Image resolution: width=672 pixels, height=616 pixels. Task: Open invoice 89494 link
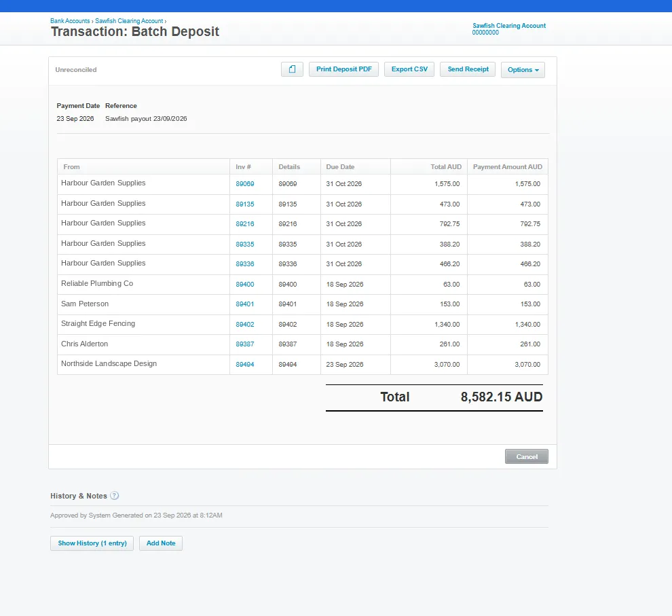(x=245, y=364)
